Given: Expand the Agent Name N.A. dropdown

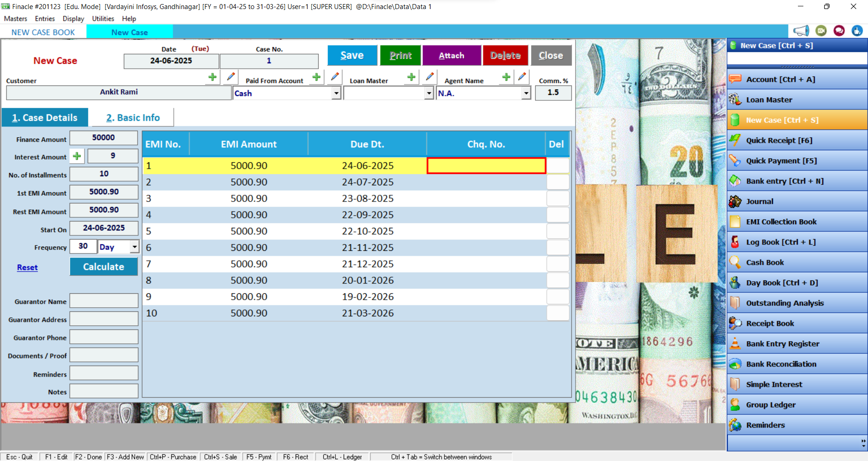Looking at the screenshot, I should [526, 94].
